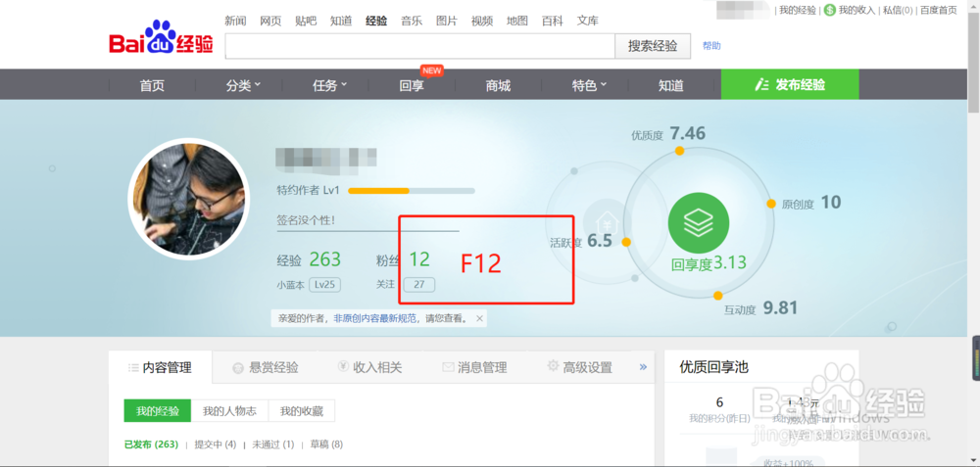The image size is (980, 467).
Task: Filter by 未通过 (1)
Action: 273,444
